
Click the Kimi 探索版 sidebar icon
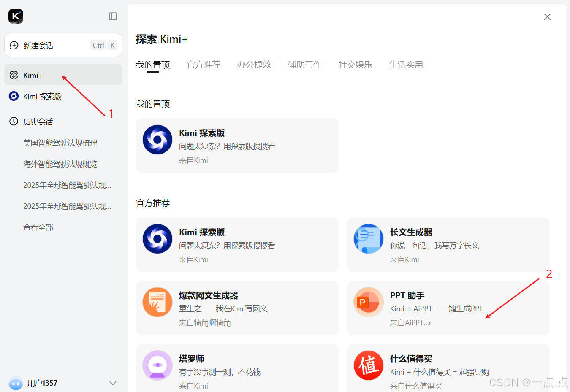(x=14, y=96)
